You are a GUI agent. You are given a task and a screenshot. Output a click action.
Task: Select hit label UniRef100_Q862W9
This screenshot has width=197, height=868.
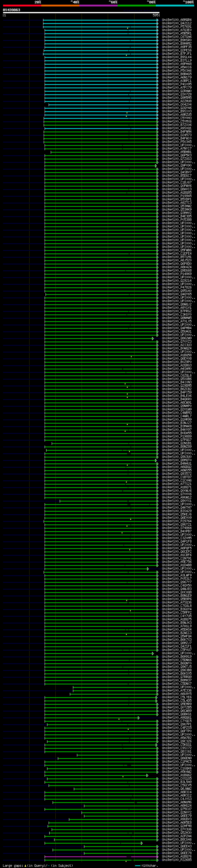pos(176,338)
